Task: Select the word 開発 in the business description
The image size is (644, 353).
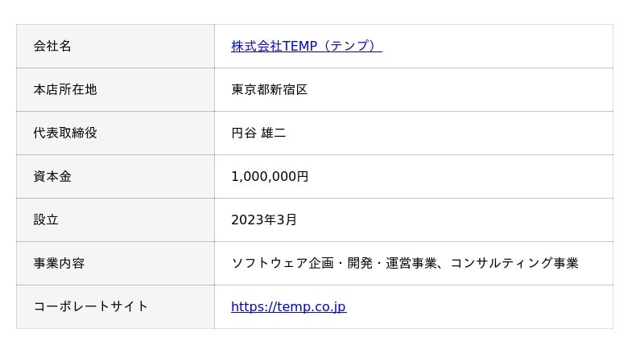Action: (359, 264)
